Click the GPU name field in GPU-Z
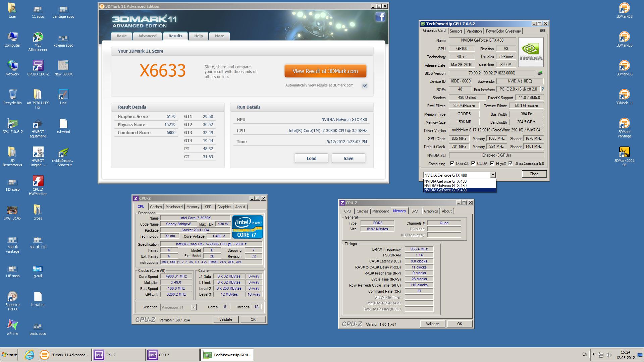This screenshot has width=644, height=362. (x=482, y=40)
